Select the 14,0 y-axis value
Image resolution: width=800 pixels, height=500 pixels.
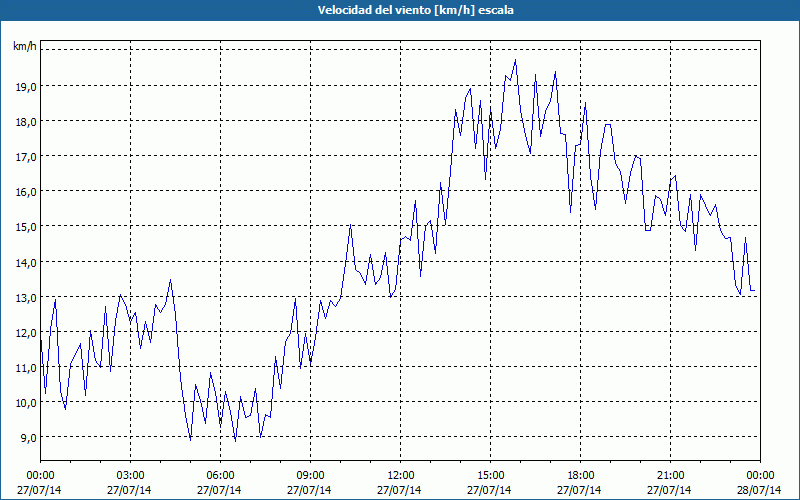coord(26,263)
